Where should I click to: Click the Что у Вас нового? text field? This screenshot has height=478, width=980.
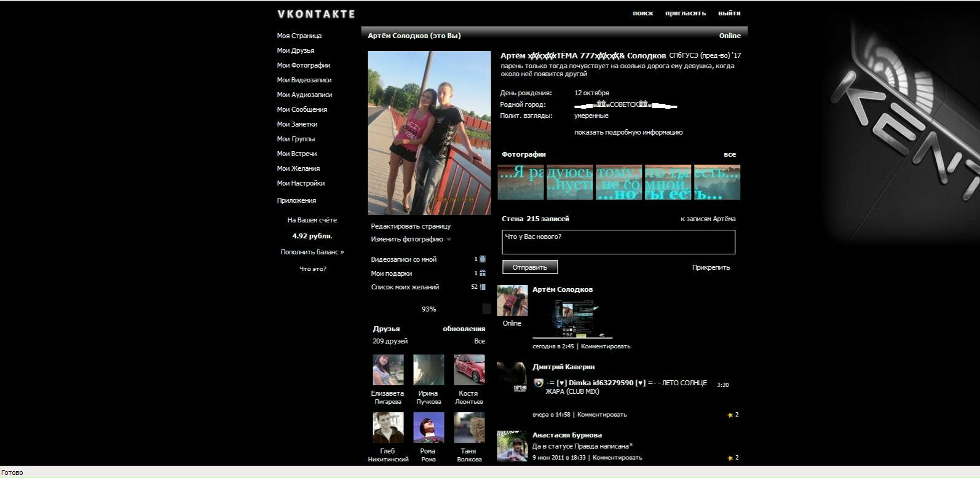click(x=618, y=242)
